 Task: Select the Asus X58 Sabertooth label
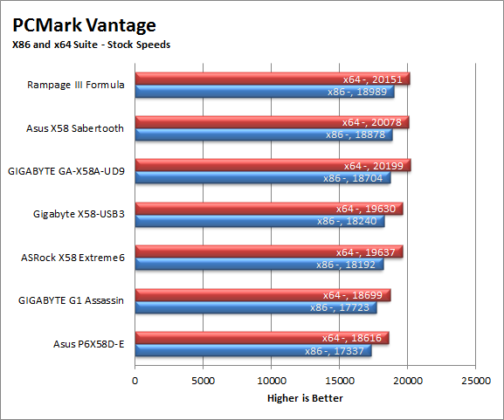pyautogui.click(x=75, y=128)
